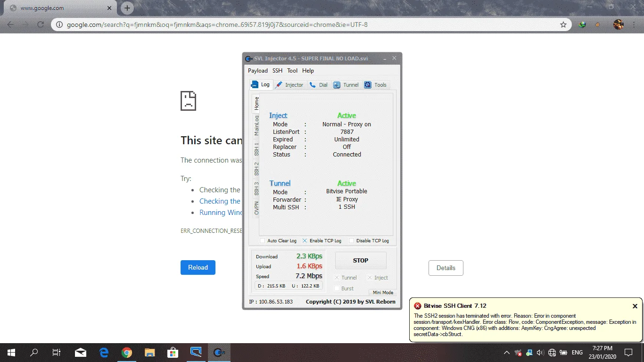This screenshot has width=644, height=362.
Task: Close the SVL Injector window
Action: tap(395, 58)
